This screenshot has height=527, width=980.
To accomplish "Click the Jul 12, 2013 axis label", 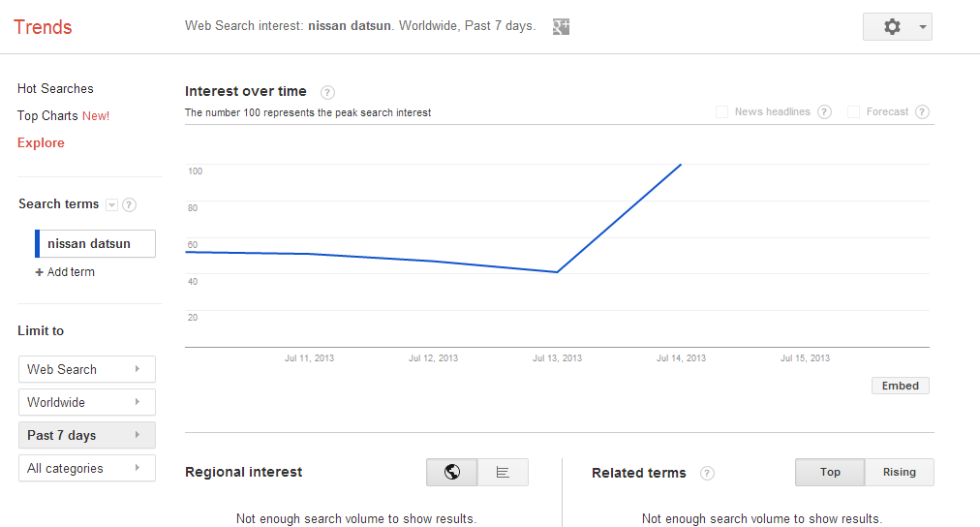I will pyautogui.click(x=433, y=358).
